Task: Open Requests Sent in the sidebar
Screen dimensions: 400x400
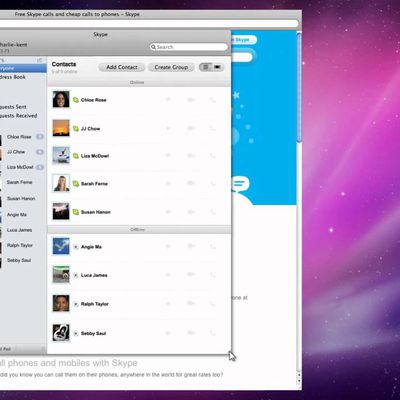Action: click(13, 107)
